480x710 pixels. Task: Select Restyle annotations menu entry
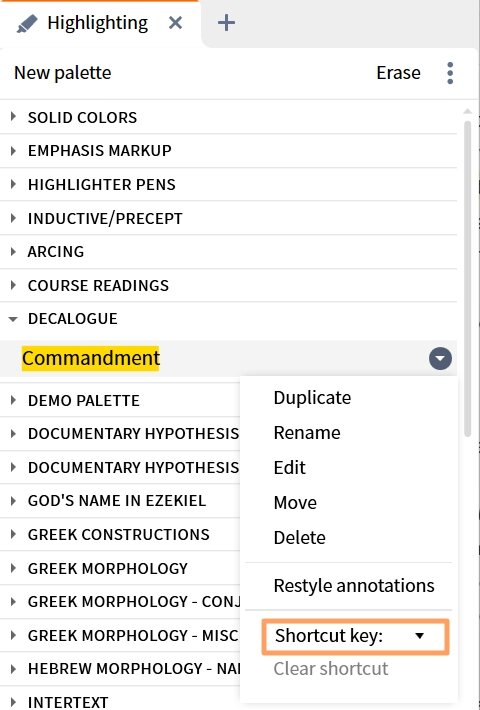(354, 586)
